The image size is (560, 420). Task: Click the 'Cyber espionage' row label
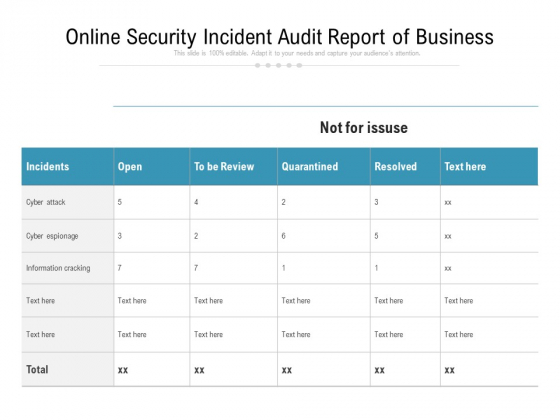(x=52, y=236)
